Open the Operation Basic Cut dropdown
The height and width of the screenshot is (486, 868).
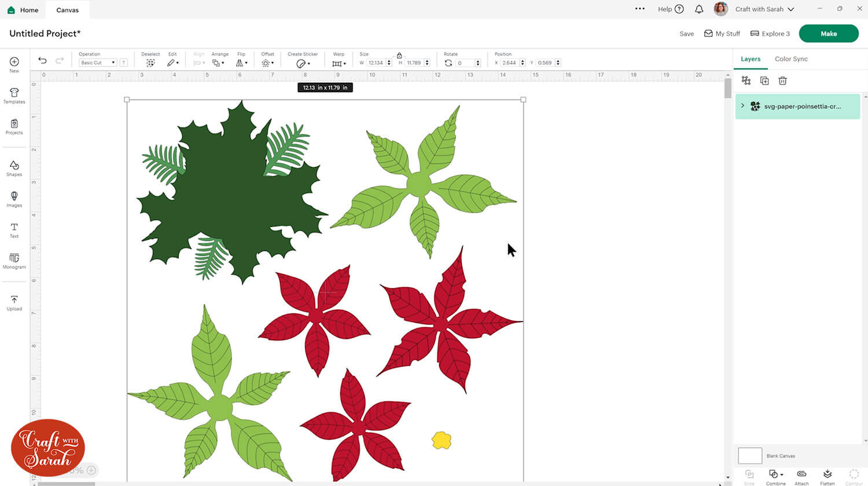click(x=98, y=63)
